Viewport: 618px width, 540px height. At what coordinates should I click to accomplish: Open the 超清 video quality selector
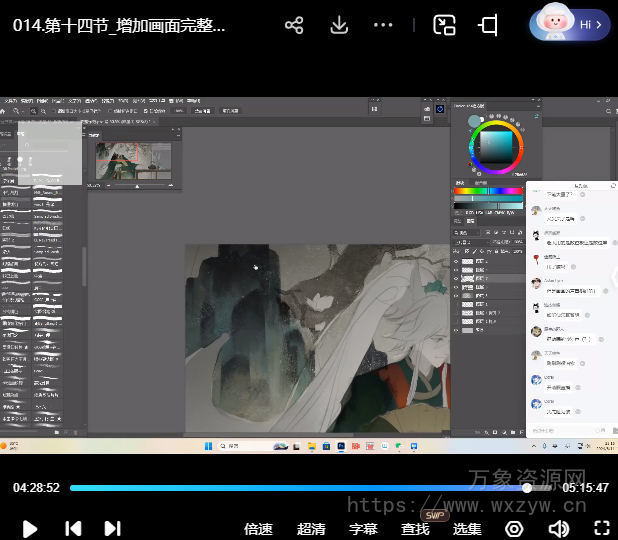(311, 529)
